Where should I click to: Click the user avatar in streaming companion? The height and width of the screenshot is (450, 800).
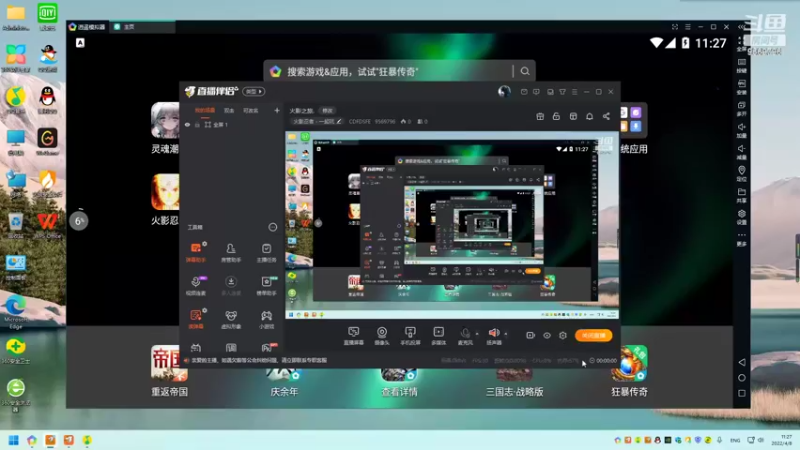coord(504,91)
